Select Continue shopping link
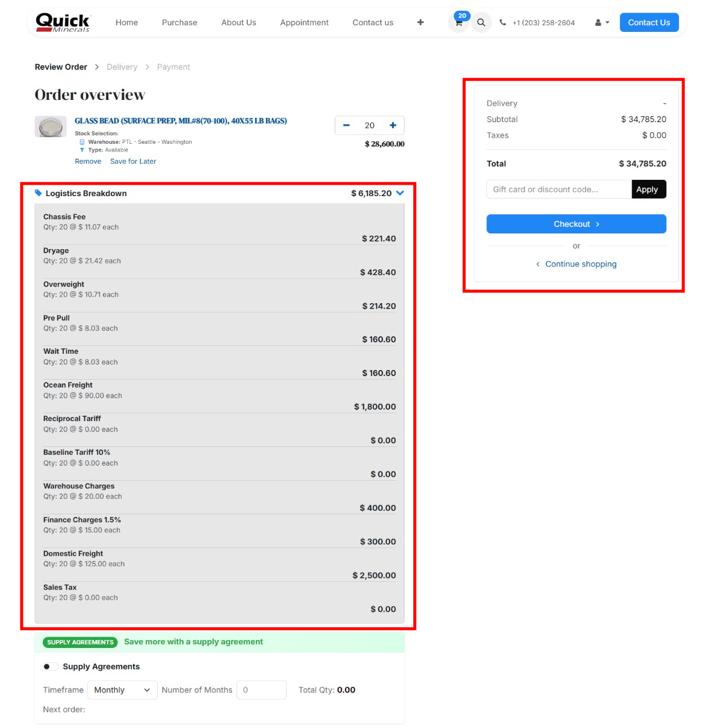This screenshot has height=728, width=714. (580, 264)
